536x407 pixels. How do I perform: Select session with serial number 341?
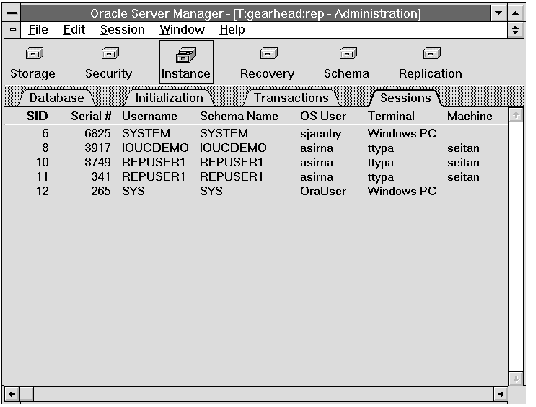click(x=256, y=177)
